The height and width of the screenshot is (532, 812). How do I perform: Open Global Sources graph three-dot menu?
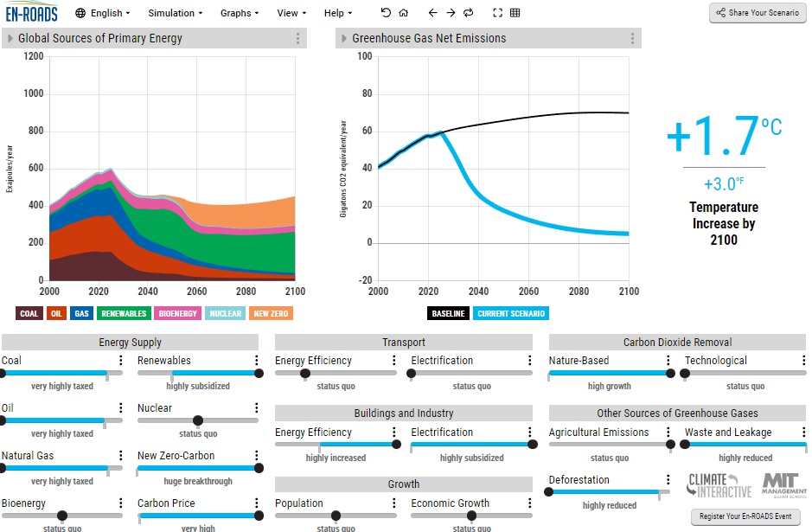pyautogui.click(x=297, y=38)
